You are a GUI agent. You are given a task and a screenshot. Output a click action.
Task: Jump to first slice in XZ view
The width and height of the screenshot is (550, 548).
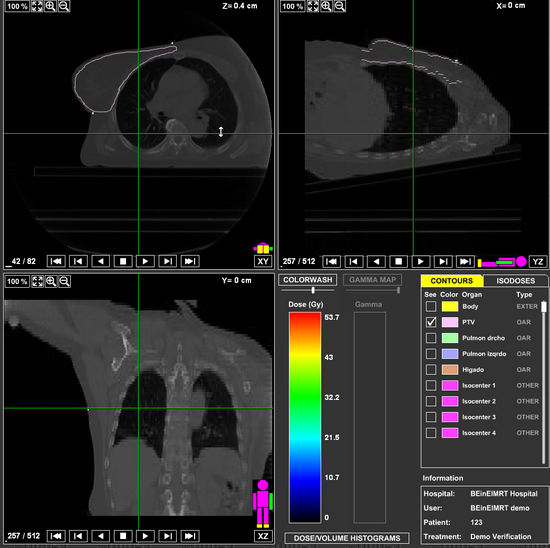click(x=56, y=536)
